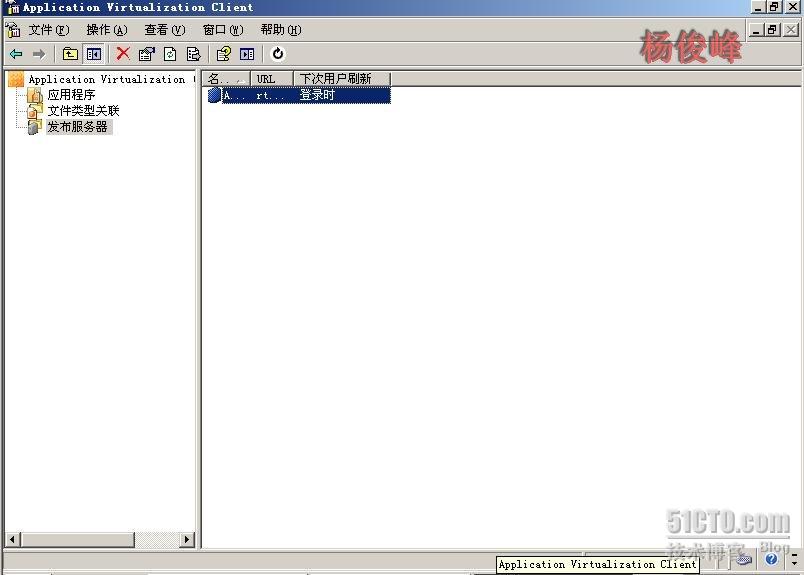Sort by 下次用户刷新 column header
The height and width of the screenshot is (575, 804).
pos(342,78)
